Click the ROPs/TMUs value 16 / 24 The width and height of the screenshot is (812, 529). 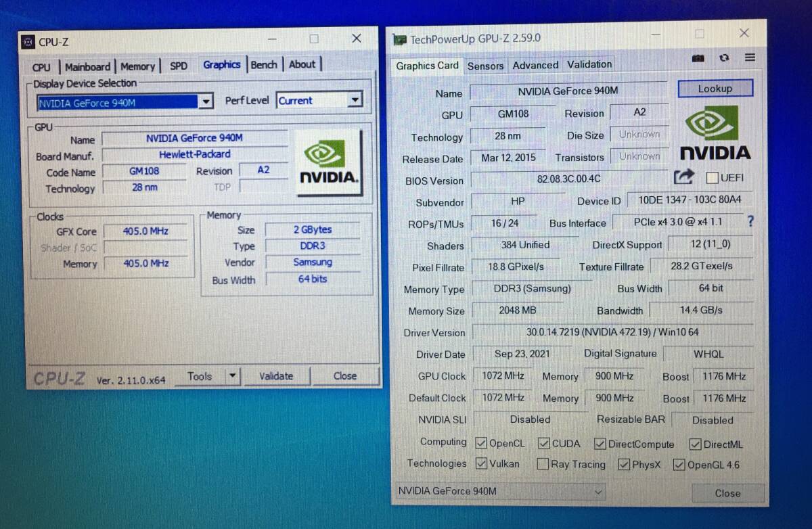coord(505,223)
